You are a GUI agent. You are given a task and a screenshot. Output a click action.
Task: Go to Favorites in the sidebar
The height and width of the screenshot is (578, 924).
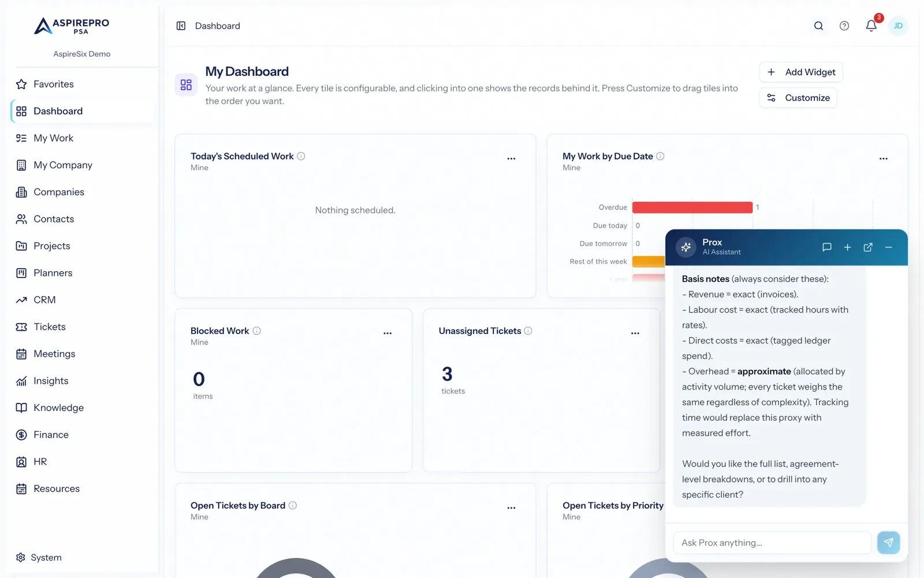pyautogui.click(x=83, y=84)
